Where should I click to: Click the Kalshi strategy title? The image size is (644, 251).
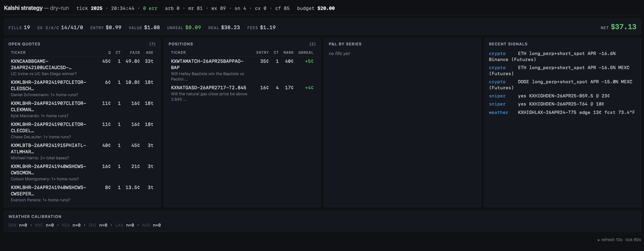(23, 8)
